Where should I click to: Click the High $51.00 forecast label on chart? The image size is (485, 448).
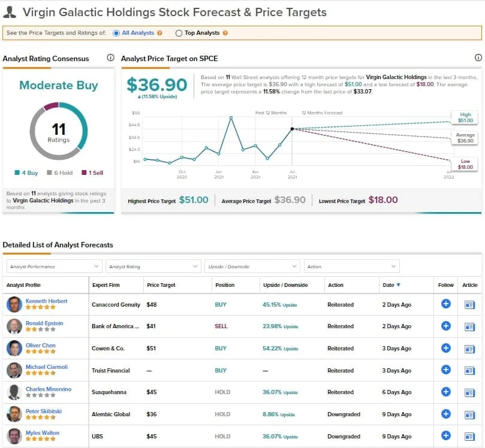pyautogui.click(x=465, y=117)
